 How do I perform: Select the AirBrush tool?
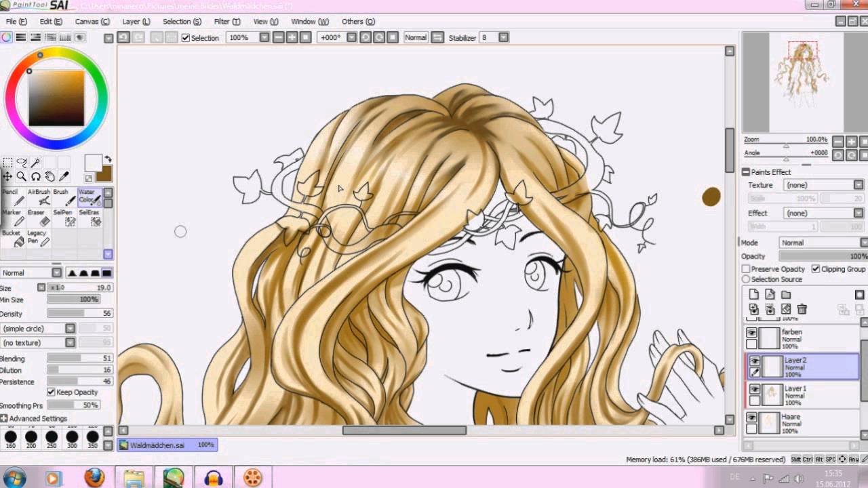tap(39, 197)
